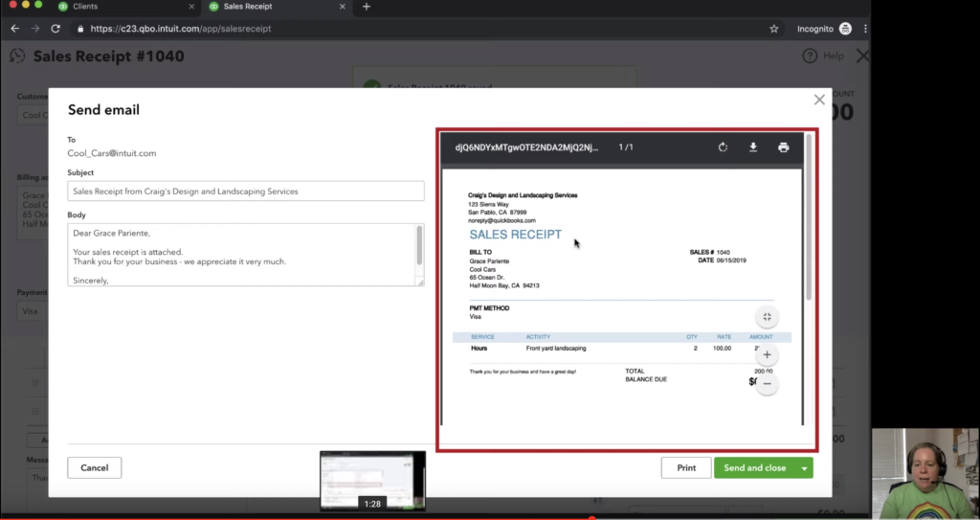Screen dimensions: 980x520
Task: Zoom in on the PDF preview
Action: pyautogui.click(x=767, y=354)
